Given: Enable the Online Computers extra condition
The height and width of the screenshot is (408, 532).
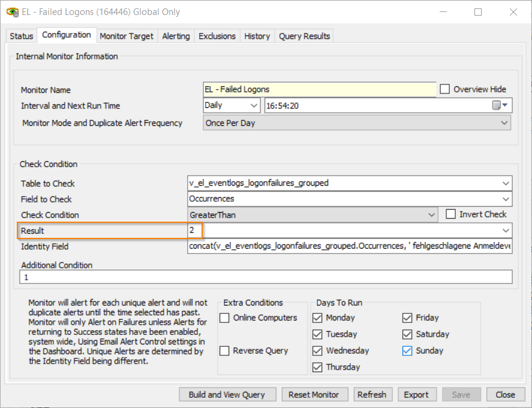Looking at the screenshot, I should tap(225, 318).
